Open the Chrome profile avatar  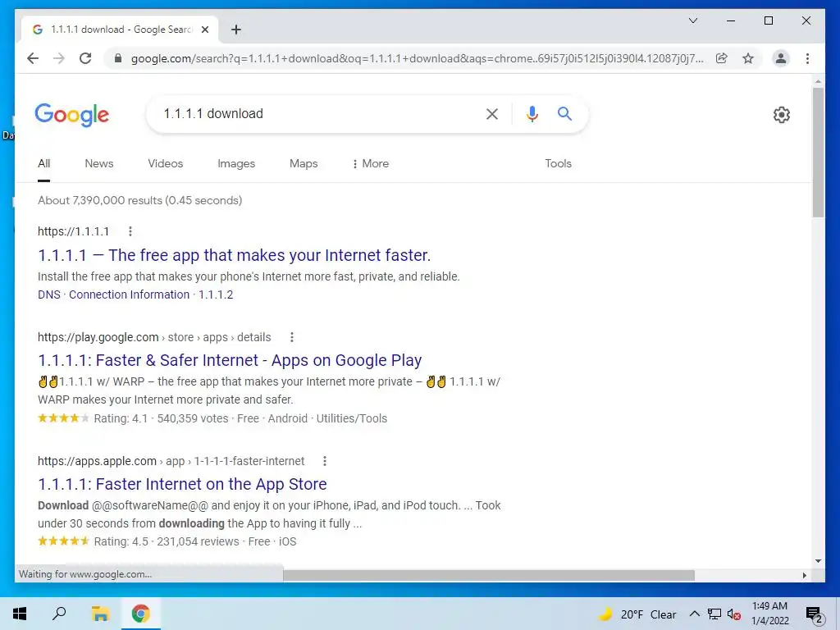point(781,58)
